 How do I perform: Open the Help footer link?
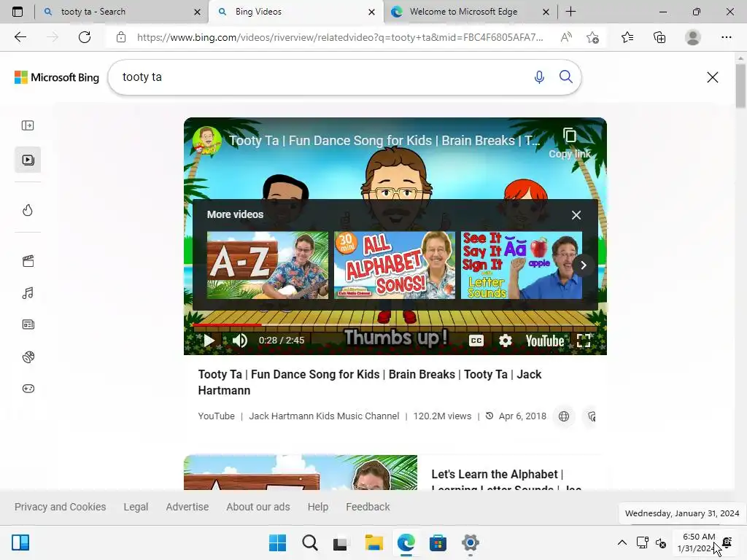318,507
